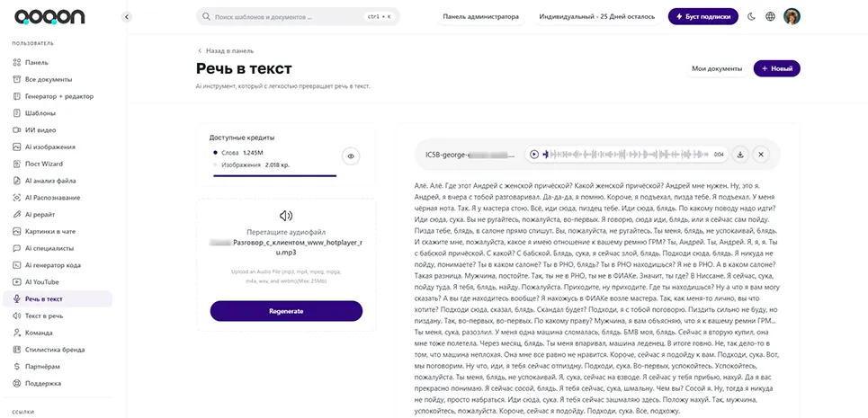Toggle credits visibility with eye icon
868x418 pixels.
click(x=352, y=156)
